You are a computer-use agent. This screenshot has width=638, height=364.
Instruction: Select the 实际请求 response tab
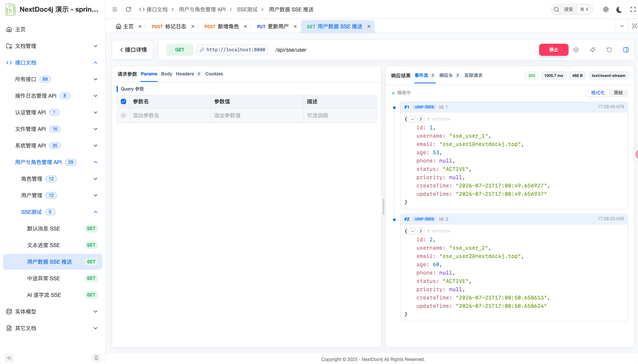pyautogui.click(x=473, y=75)
